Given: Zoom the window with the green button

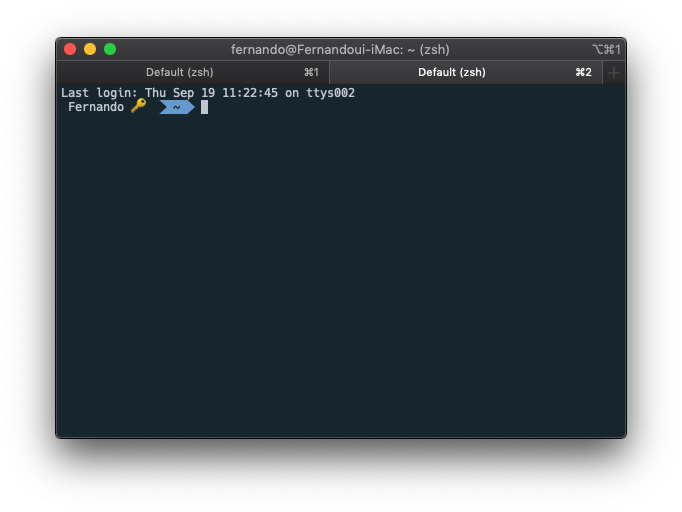Looking at the screenshot, I should 110,49.
